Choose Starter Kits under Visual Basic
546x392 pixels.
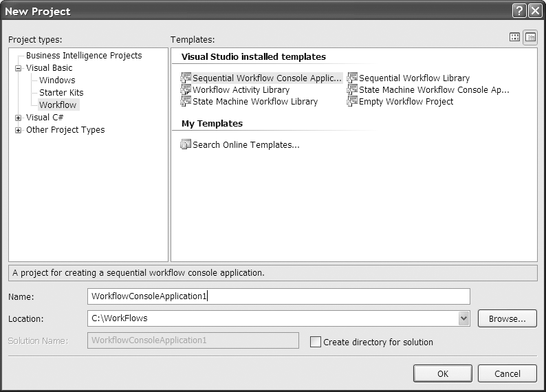[x=61, y=93]
